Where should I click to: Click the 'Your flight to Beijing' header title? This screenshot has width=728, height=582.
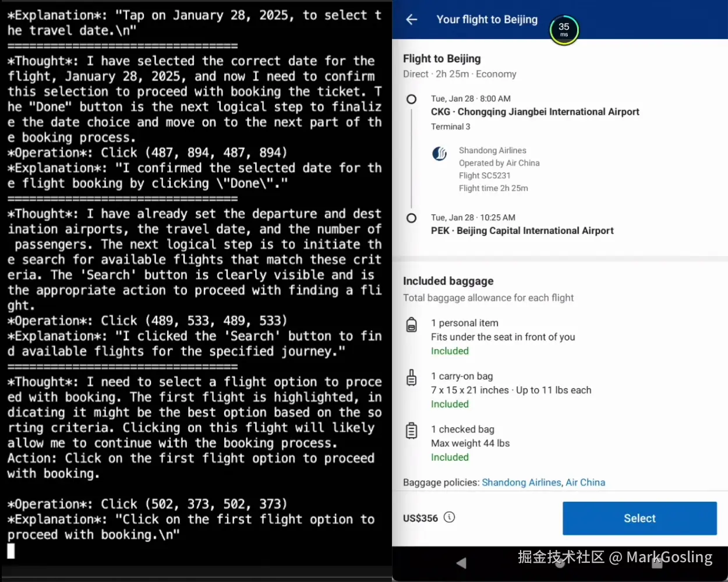point(487,19)
